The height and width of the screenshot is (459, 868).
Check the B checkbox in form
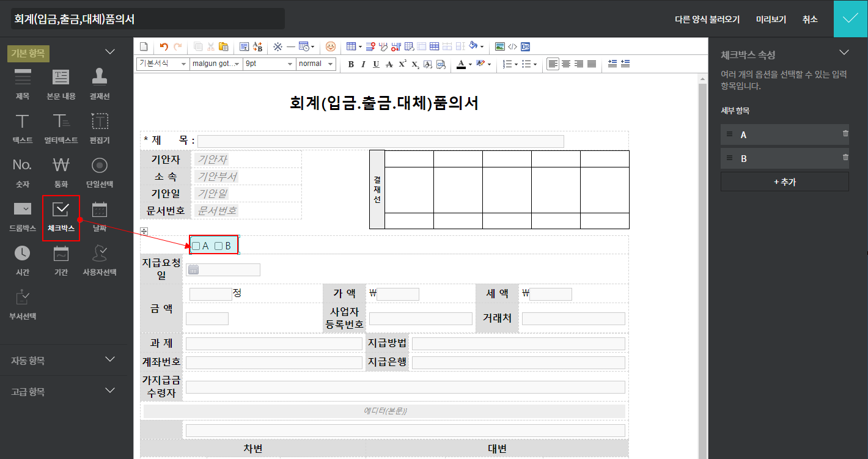tap(218, 246)
